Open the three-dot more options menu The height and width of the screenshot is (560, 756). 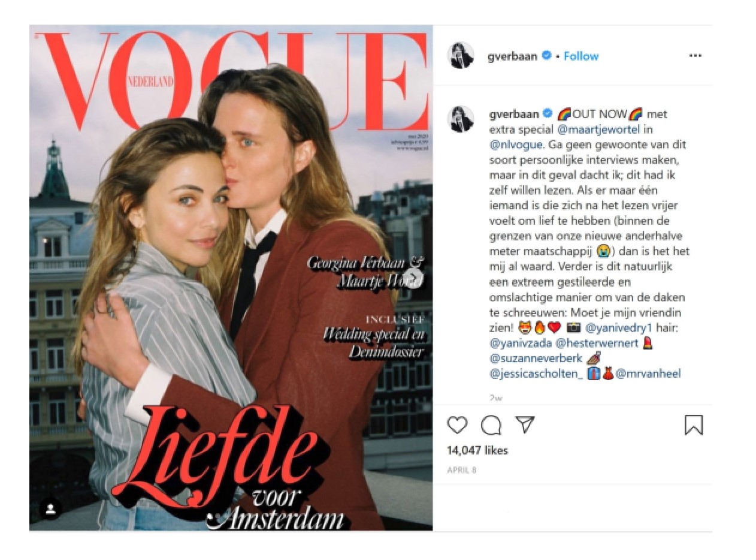695,56
